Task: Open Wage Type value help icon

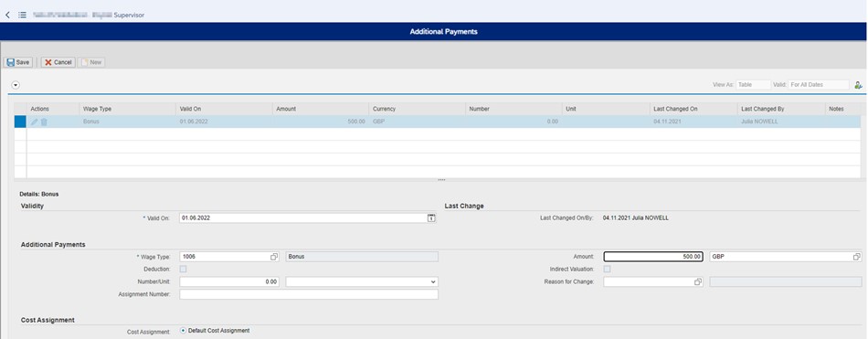Action: click(273, 257)
